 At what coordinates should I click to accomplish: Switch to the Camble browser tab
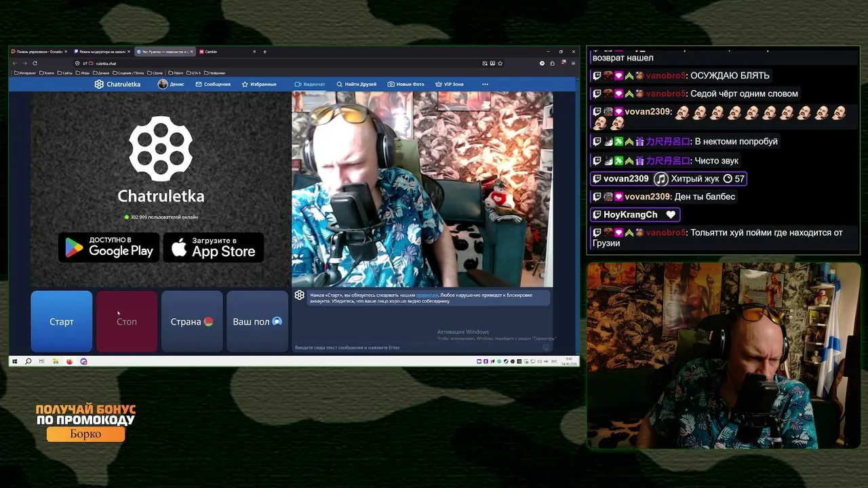(x=226, y=52)
